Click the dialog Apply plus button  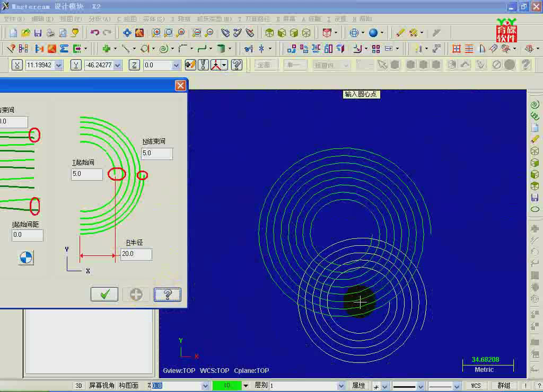(x=136, y=295)
